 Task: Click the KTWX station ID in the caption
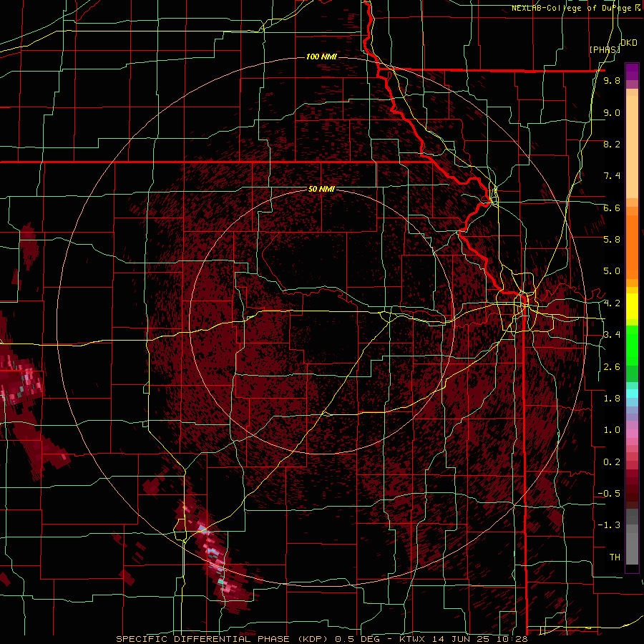(x=414, y=639)
